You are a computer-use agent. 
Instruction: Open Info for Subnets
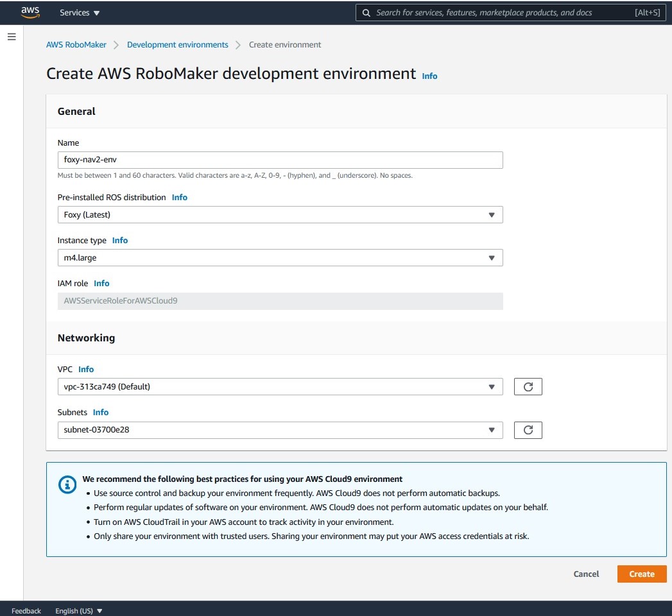click(101, 412)
